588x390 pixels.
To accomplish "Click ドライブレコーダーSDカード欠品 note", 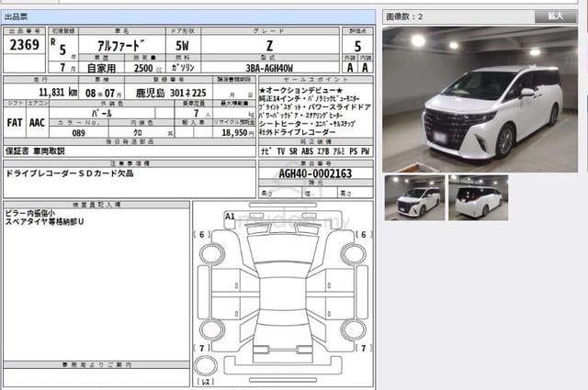I will pos(70,173).
